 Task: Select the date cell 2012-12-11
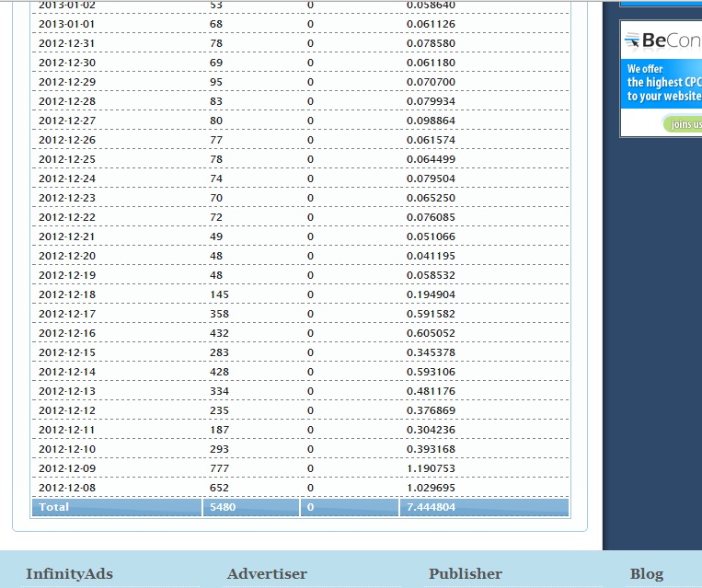pos(67,430)
